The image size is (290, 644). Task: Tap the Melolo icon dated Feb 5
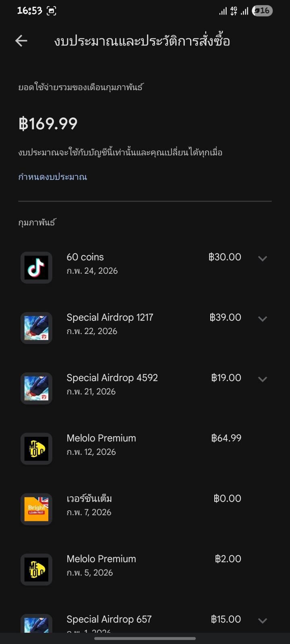(x=36, y=570)
